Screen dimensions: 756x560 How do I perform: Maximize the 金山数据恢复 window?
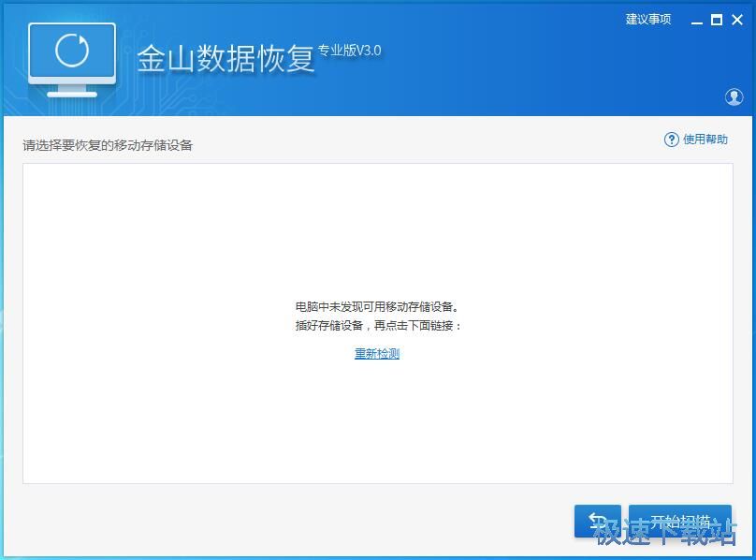click(x=717, y=20)
